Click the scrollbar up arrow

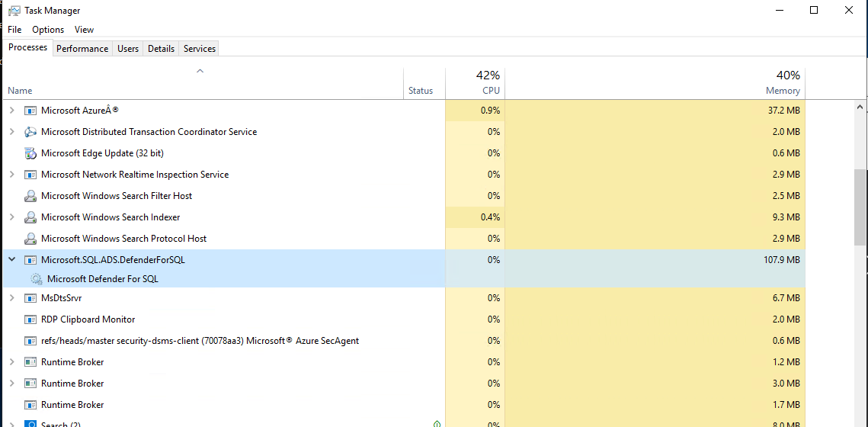click(860, 106)
